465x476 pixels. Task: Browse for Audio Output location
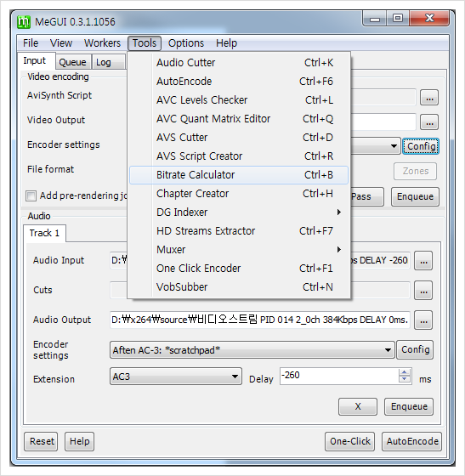423,320
